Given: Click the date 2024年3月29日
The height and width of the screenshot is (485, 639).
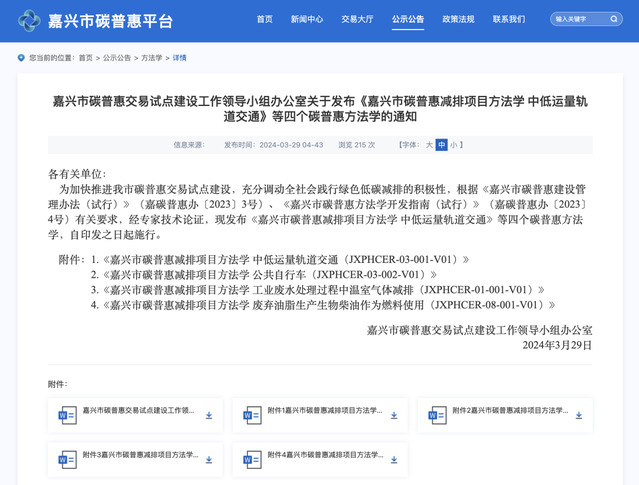Looking at the screenshot, I should pos(557,345).
